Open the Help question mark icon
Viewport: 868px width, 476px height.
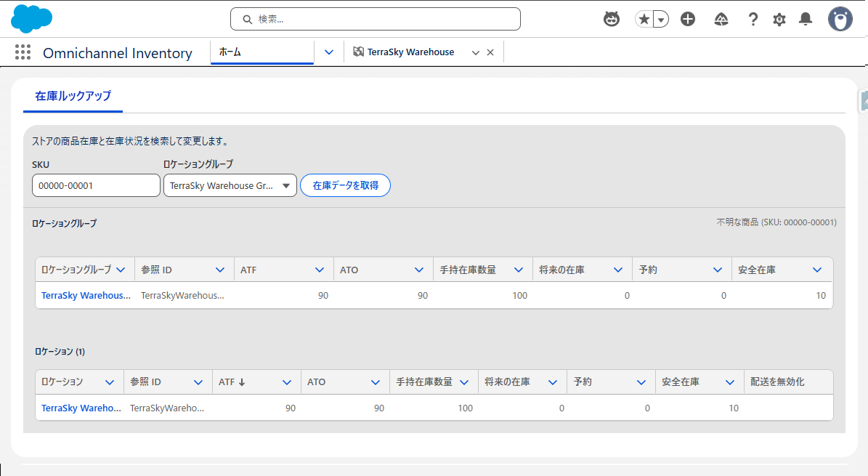click(753, 19)
